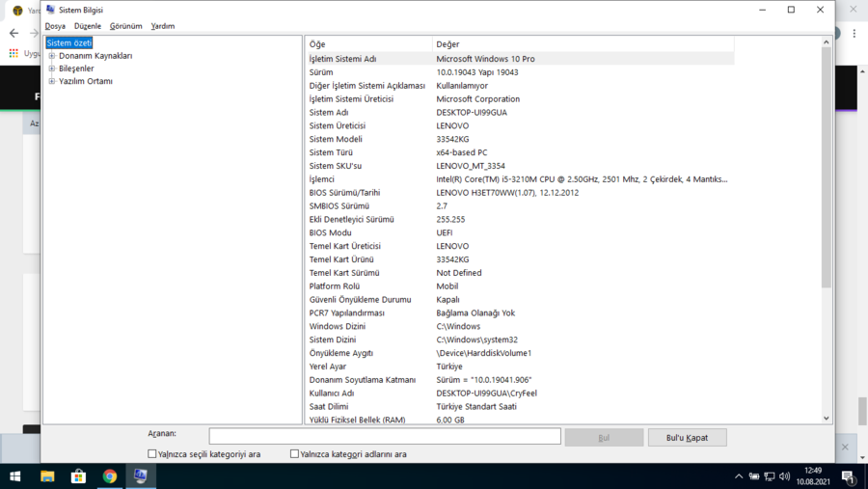The image size is (868, 489).
Task: Click the network tray icon
Action: point(770,476)
